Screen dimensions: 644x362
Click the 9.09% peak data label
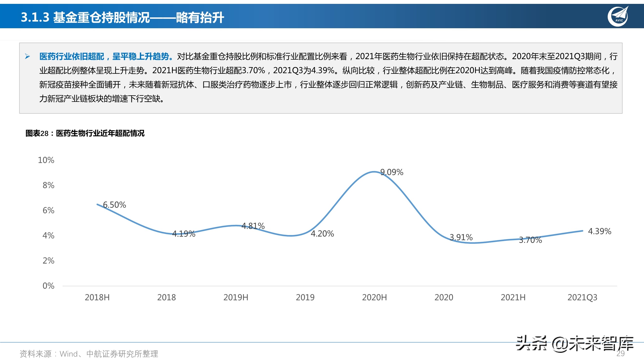392,172
